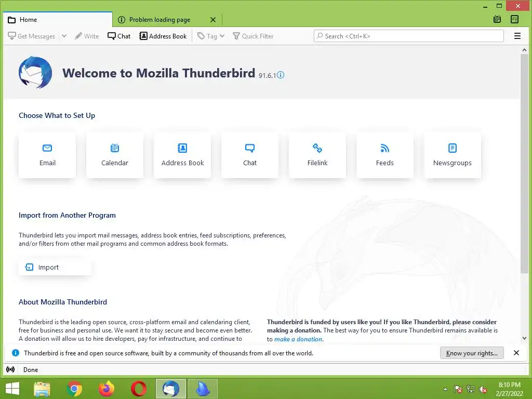Click the Import button
The height and width of the screenshot is (399, 532).
(55, 267)
